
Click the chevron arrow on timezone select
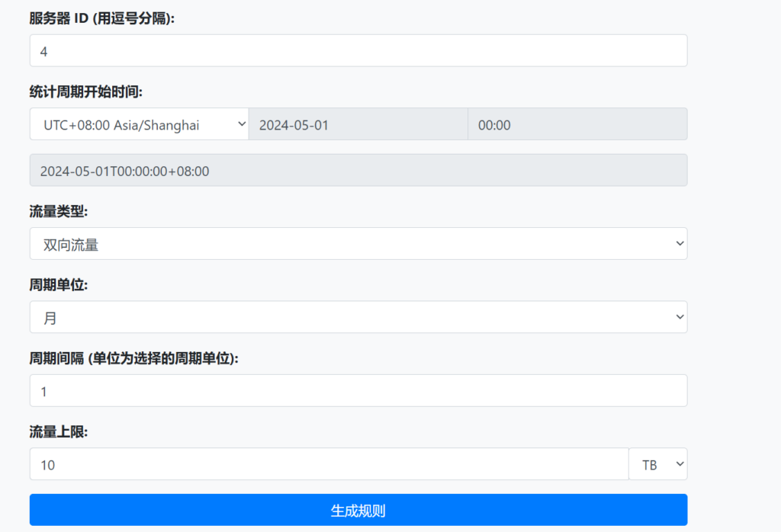tap(242, 124)
